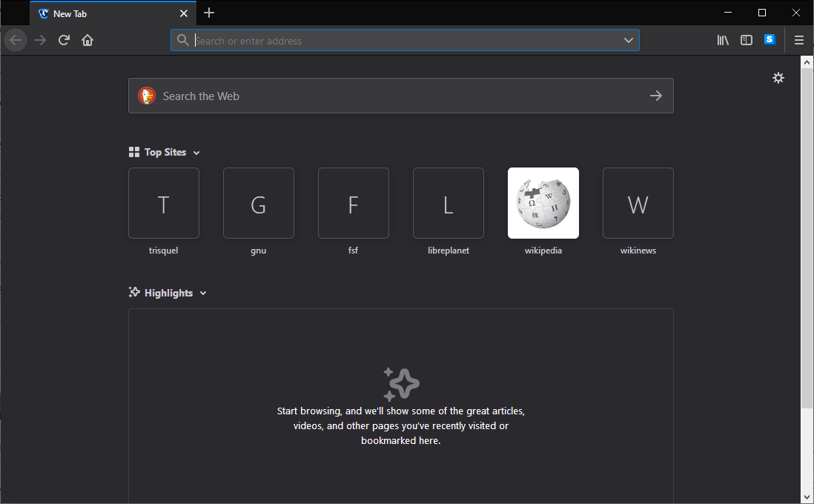
Task: Click scrollbar down arrow
Action: click(x=807, y=497)
